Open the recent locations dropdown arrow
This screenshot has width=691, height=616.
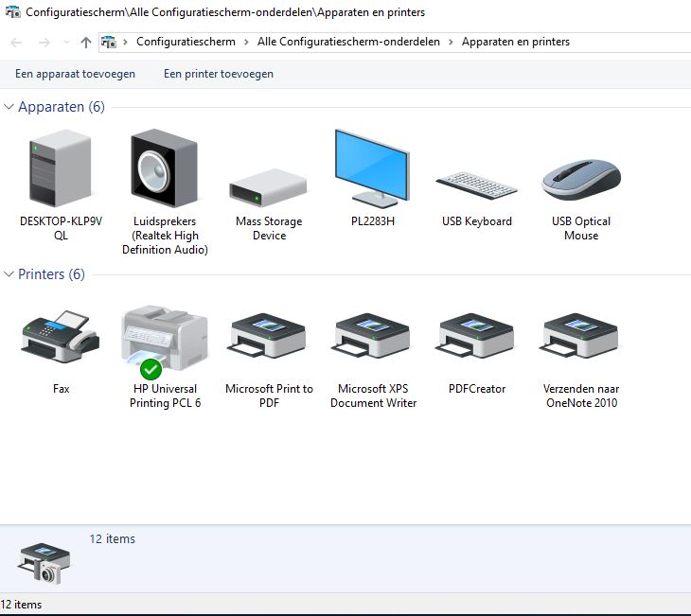(x=66, y=43)
